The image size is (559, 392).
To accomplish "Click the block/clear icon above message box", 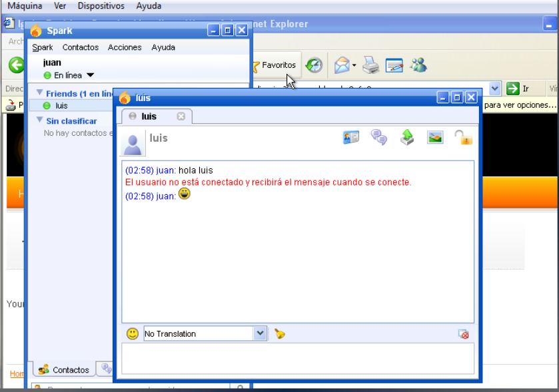I will coord(464,334).
